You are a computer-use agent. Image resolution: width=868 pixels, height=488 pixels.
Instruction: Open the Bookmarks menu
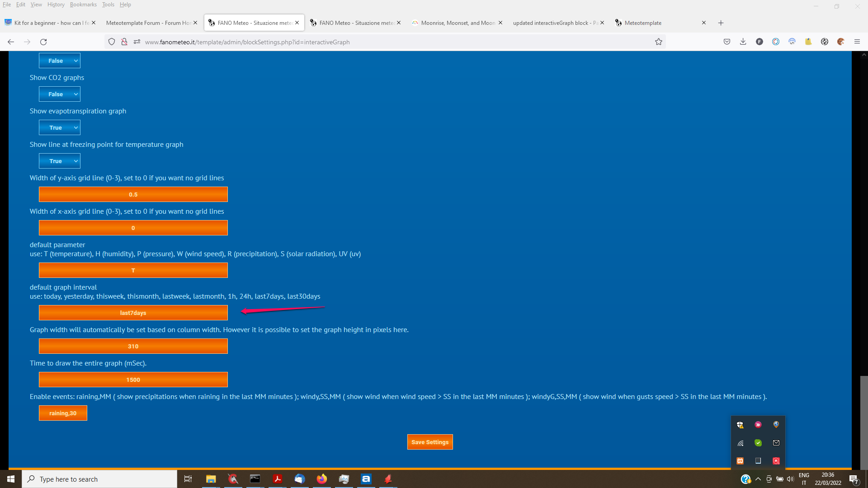click(83, 5)
